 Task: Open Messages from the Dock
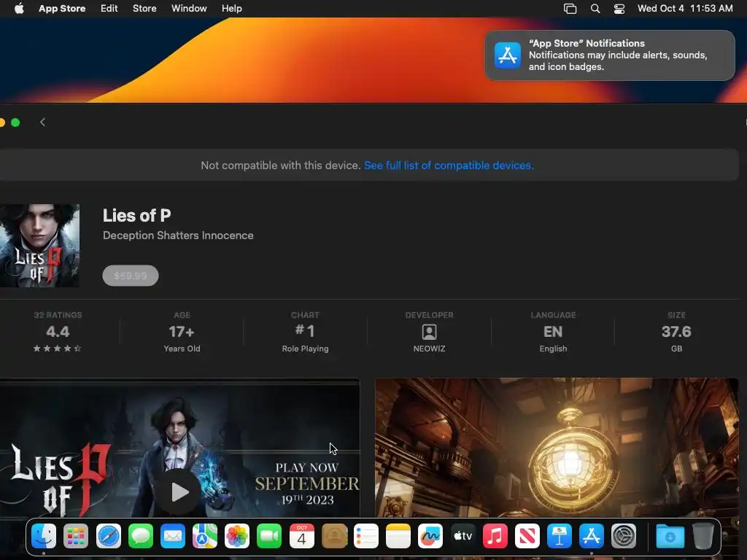tap(141, 536)
